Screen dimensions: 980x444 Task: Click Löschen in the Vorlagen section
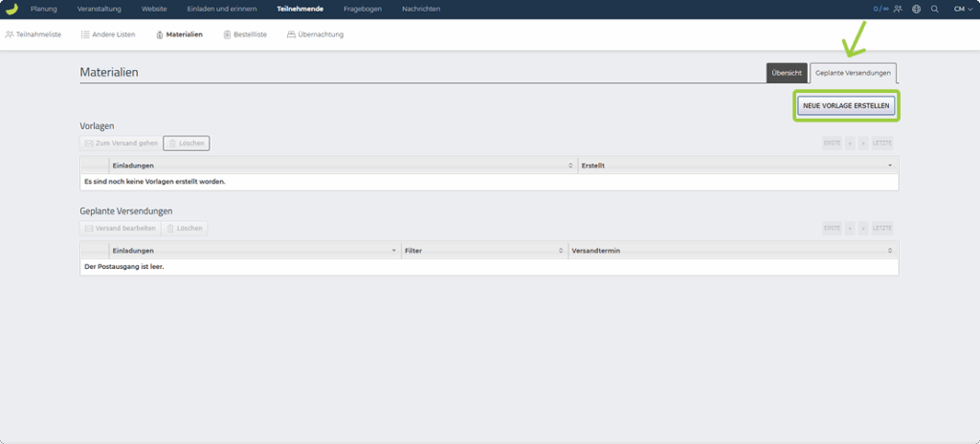pyautogui.click(x=187, y=144)
